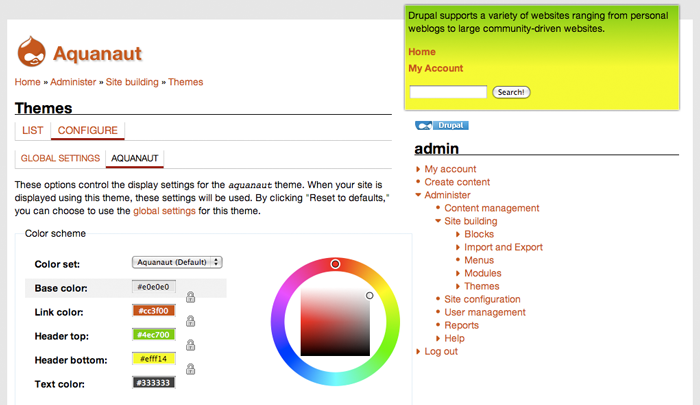The image size is (700, 405).
Task: Toggle lock between Header bottom and Text color
Action: (190, 369)
